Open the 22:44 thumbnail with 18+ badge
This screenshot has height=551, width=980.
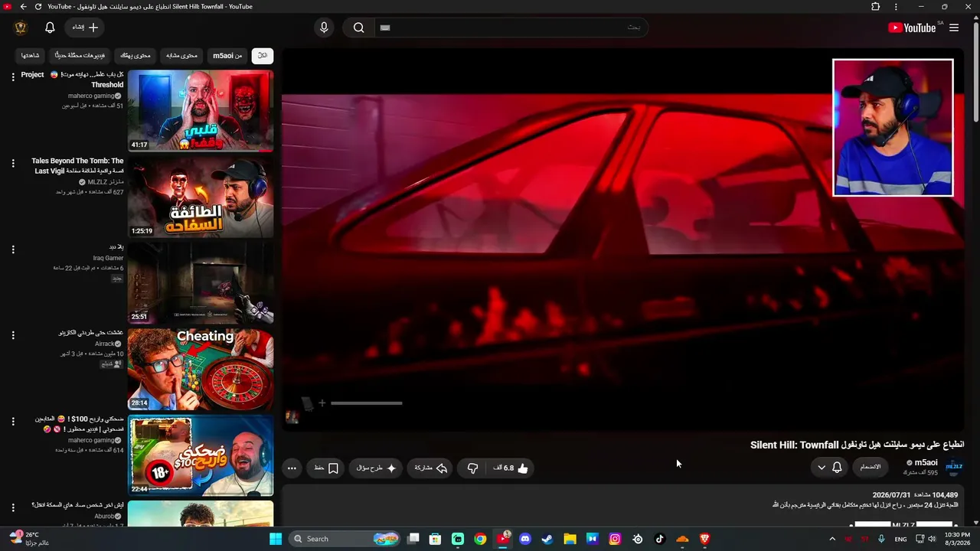pos(201,455)
